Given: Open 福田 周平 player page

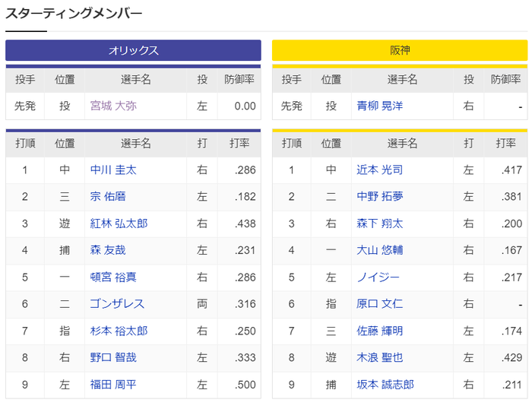Looking at the screenshot, I should click(113, 385).
